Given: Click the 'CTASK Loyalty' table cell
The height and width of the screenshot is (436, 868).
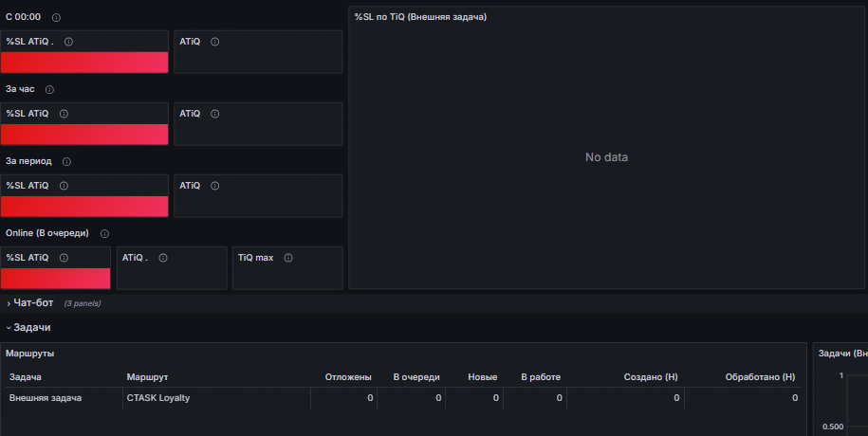Looking at the screenshot, I should 158,398.
